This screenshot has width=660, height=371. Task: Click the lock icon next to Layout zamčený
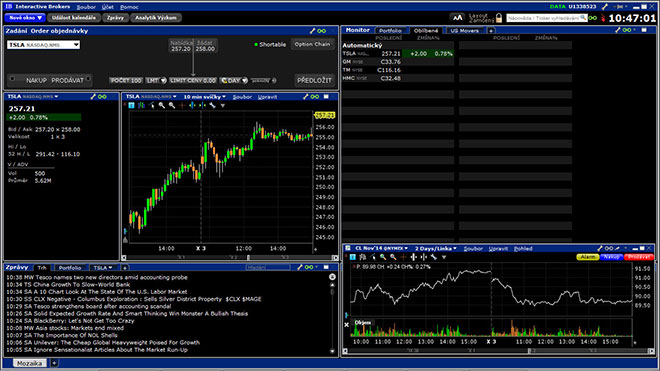click(499, 18)
